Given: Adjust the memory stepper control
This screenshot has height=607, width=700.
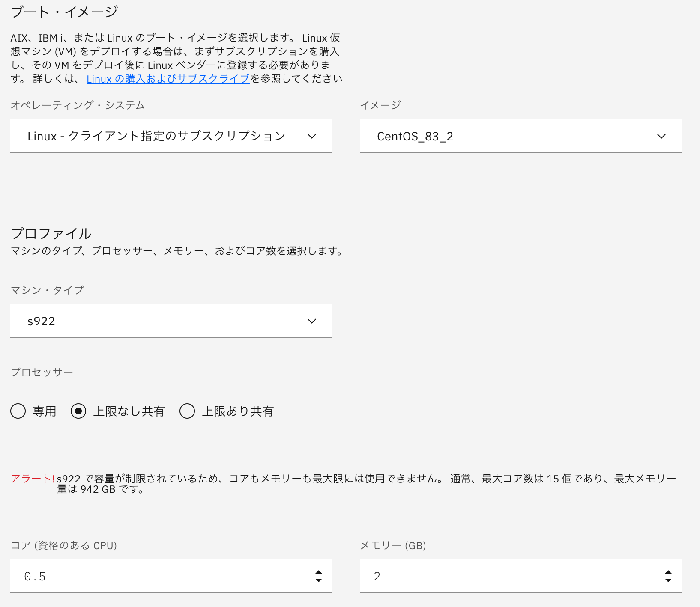Looking at the screenshot, I should 668,576.
